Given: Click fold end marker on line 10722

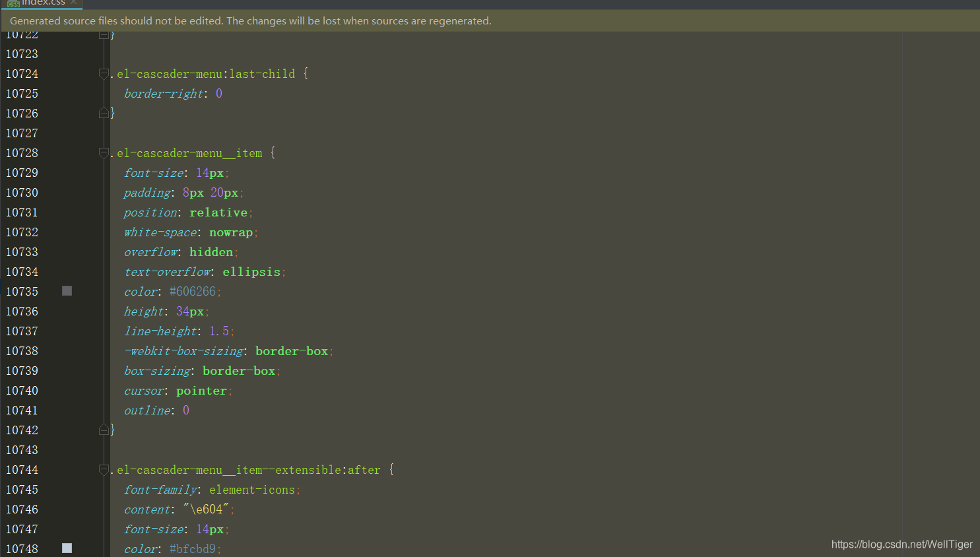Looking at the screenshot, I should pyautogui.click(x=104, y=34).
